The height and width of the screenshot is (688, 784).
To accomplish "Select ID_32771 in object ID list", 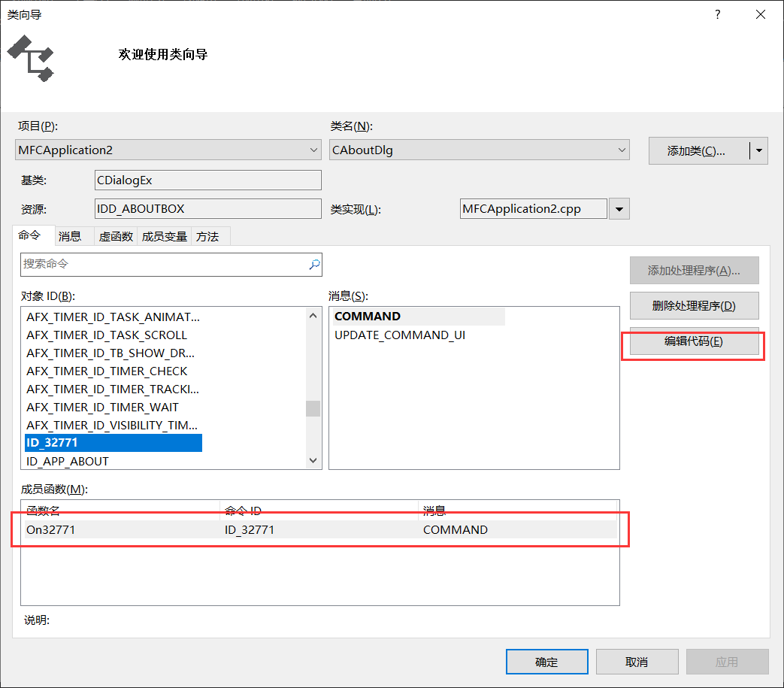I will tap(114, 443).
